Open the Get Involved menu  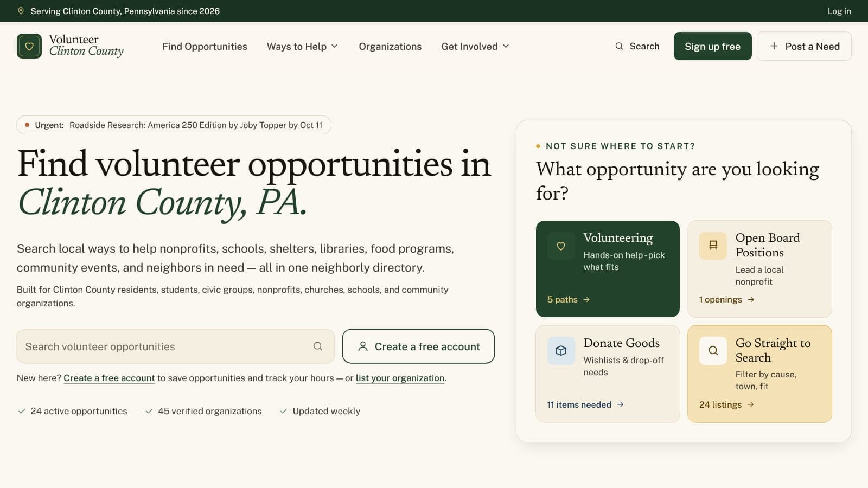(475, 47)
